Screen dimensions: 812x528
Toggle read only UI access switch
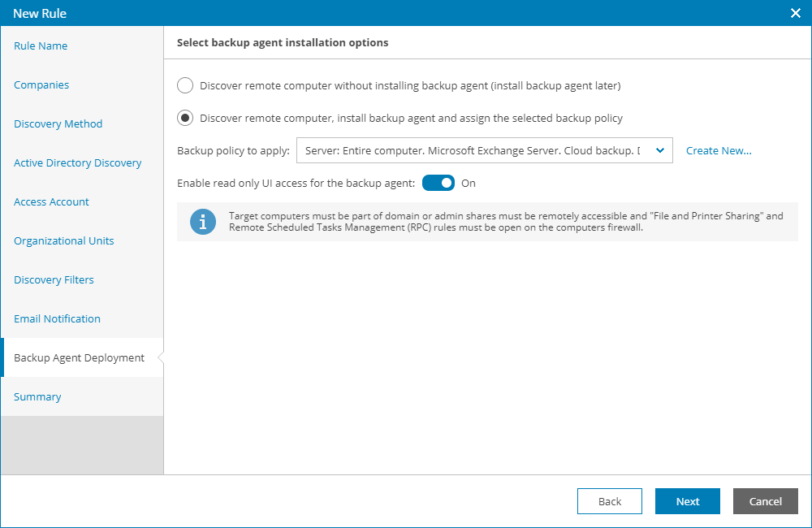[x=438, y=183]
